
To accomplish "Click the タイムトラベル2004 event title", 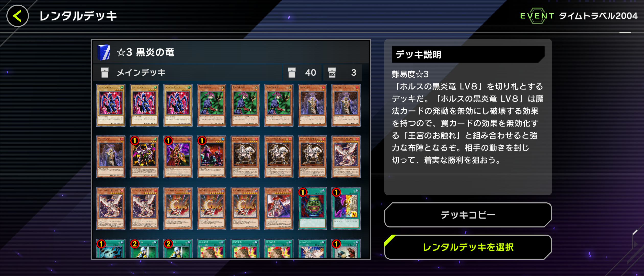I will click(598, 16).
